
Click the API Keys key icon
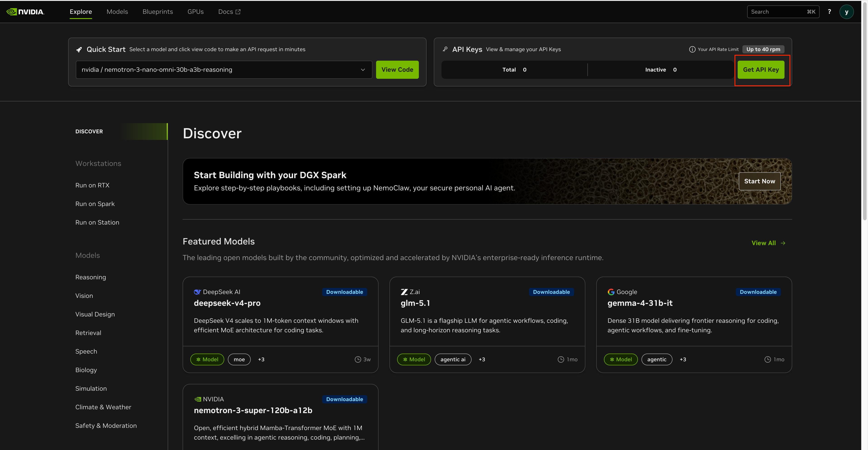445,49
